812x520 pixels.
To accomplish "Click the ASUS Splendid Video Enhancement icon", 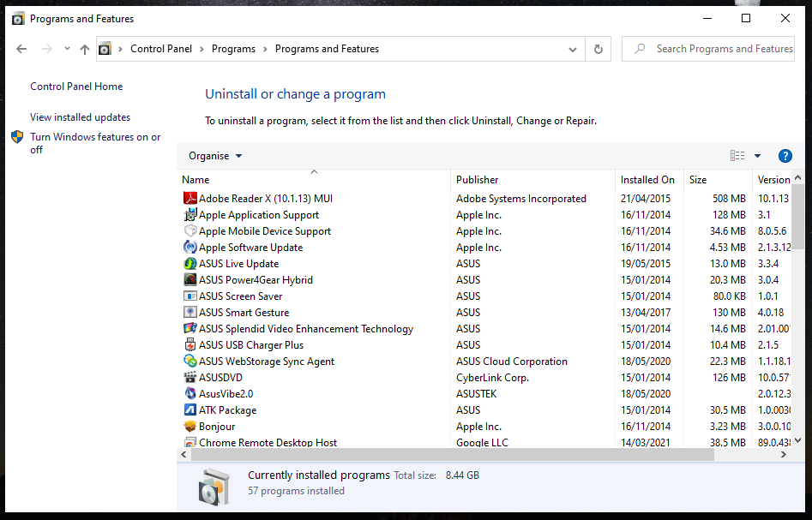I will click(x=190, y=329).
